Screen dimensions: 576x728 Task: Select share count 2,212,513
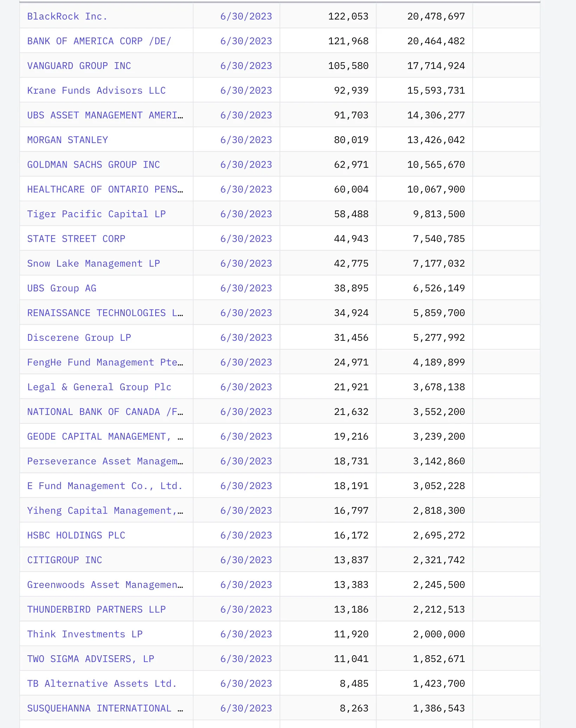[x=439, y=610]
